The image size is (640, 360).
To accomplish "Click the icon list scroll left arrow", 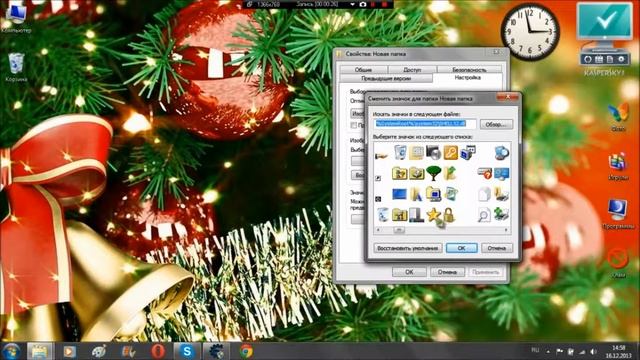I will click(378, 230).
